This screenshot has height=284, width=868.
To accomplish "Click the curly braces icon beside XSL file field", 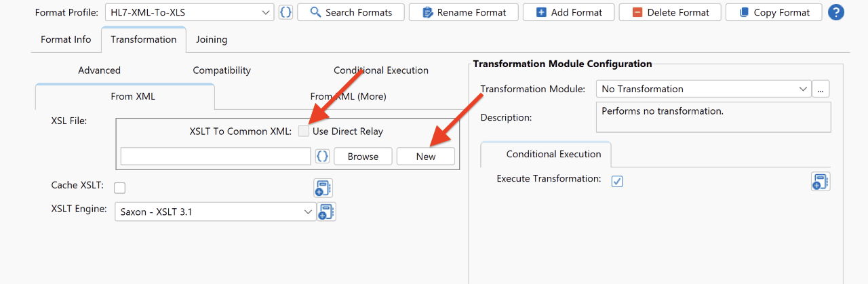I will [x=323, y=156].
